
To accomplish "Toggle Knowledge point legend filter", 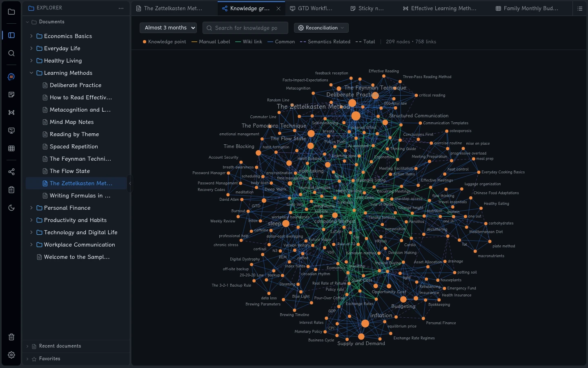I will click(164, 42).
